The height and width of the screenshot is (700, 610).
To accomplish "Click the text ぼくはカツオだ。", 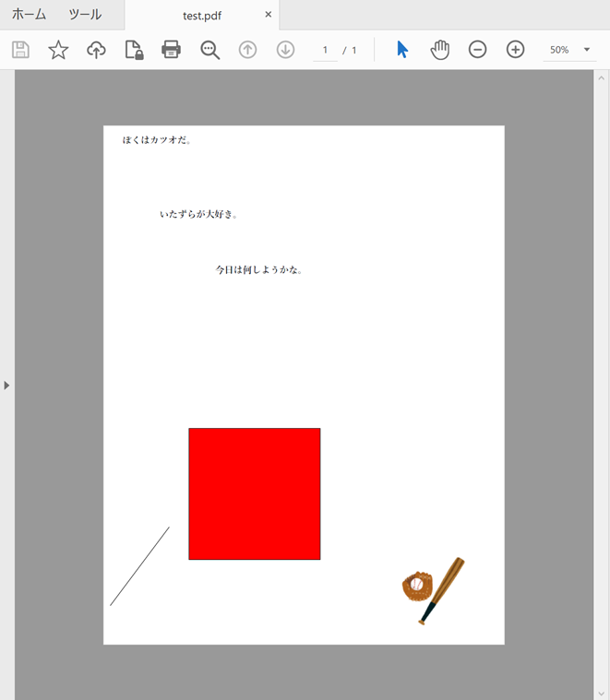I will coord(157,140).
